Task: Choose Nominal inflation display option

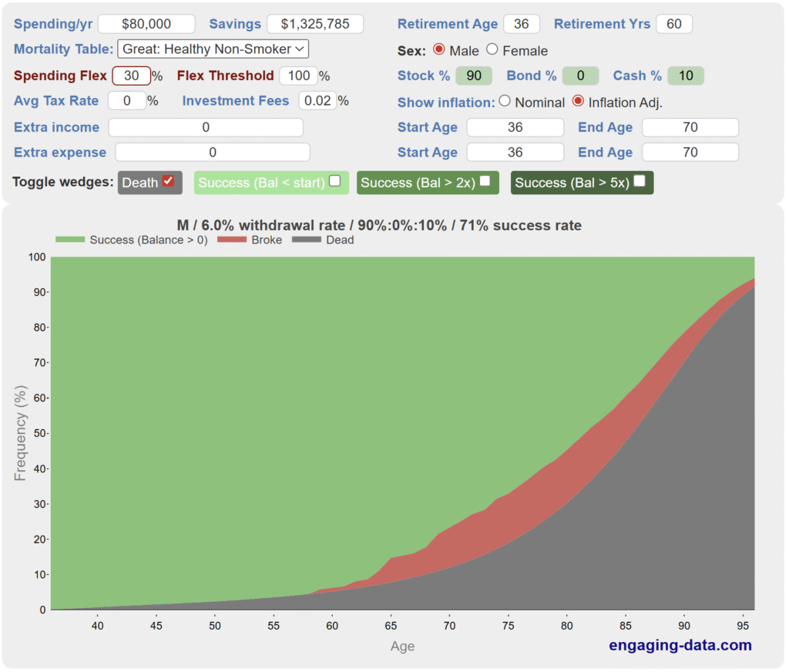Action: coord(505,101)
